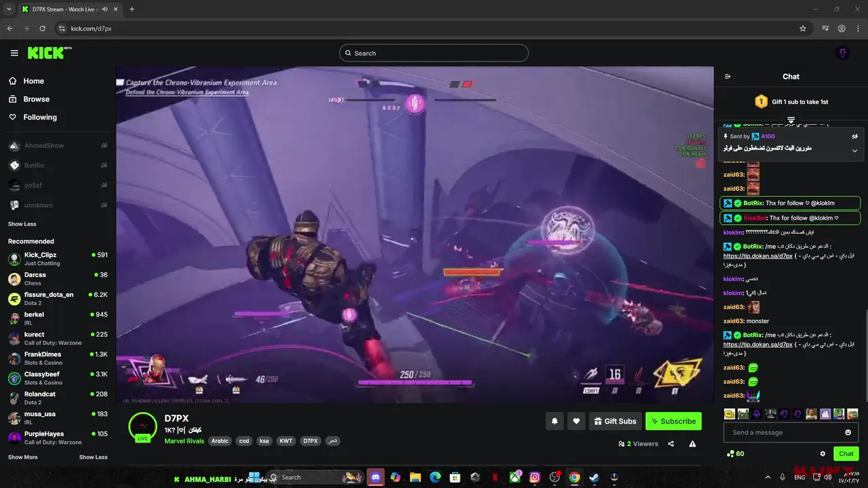
Task: Enable stream notifications with bell icon
Action: tap(554, 421)
